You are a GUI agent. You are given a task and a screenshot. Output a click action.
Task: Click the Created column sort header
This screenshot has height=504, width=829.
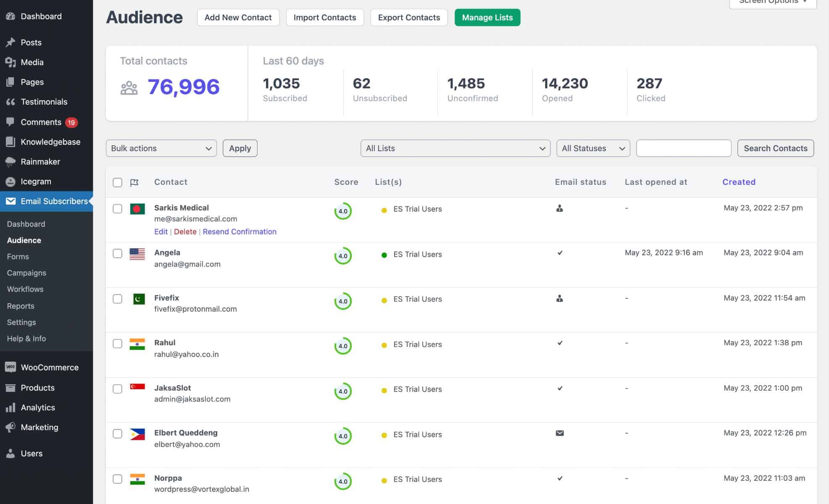click(739, 182)
